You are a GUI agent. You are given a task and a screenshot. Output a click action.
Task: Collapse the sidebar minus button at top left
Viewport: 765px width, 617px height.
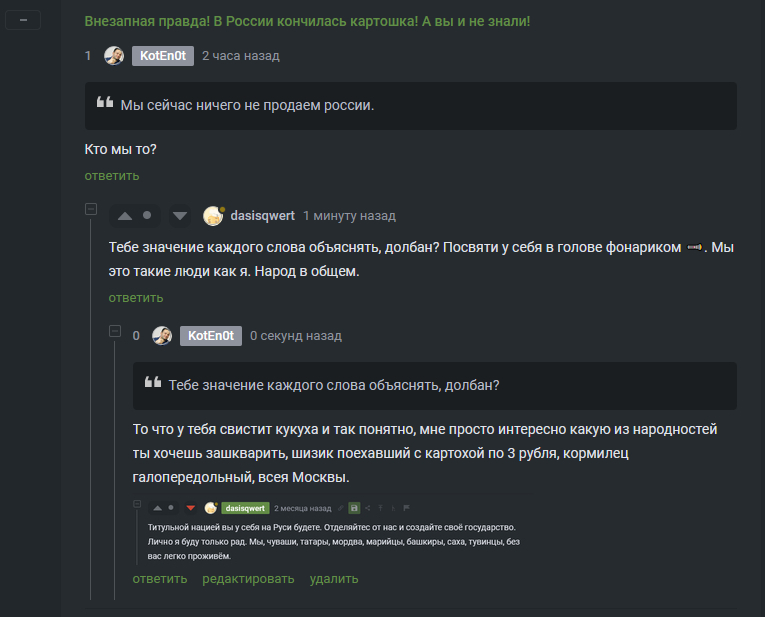[x=23, y=19]
